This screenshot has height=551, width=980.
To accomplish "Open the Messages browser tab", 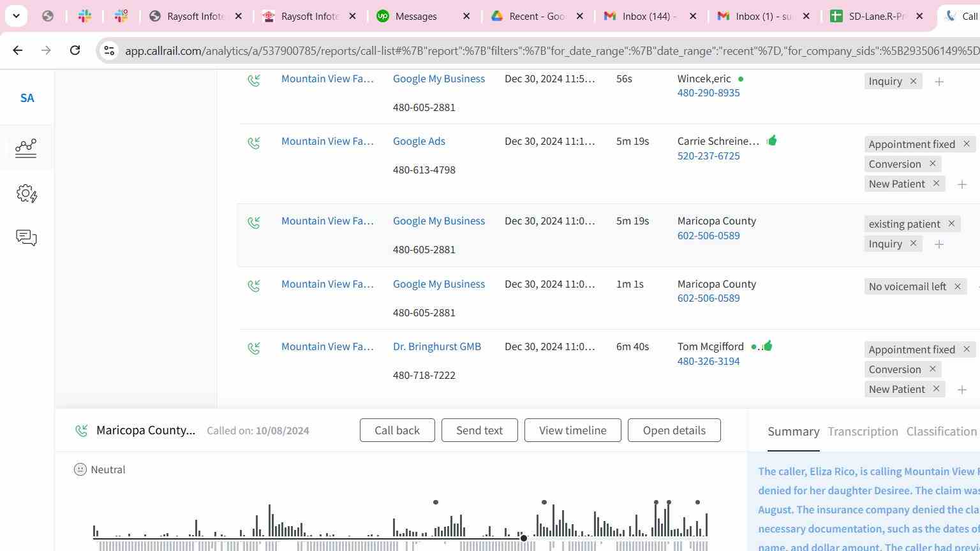I will point(416,17).
